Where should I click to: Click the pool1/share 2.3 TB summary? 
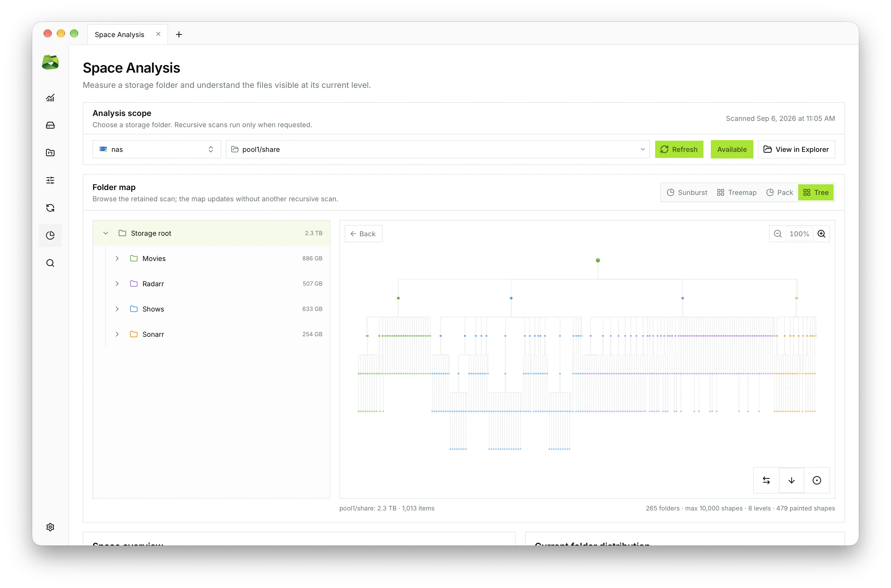coord(387,508)
